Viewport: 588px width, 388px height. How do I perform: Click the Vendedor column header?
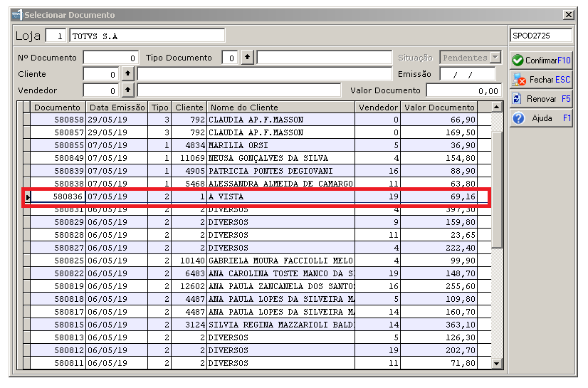click(x=377, y=108)
